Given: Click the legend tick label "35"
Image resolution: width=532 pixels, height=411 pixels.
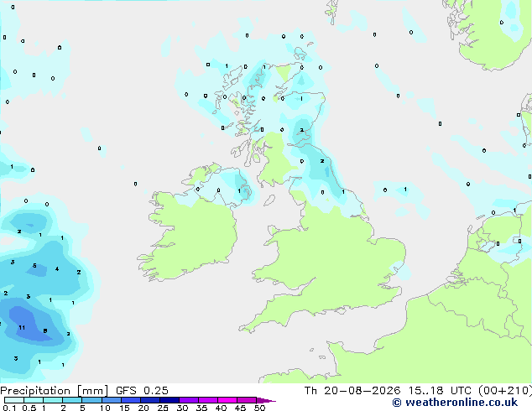Looking at the screenshot, I should pyautogui.click(x=201, y=408).
